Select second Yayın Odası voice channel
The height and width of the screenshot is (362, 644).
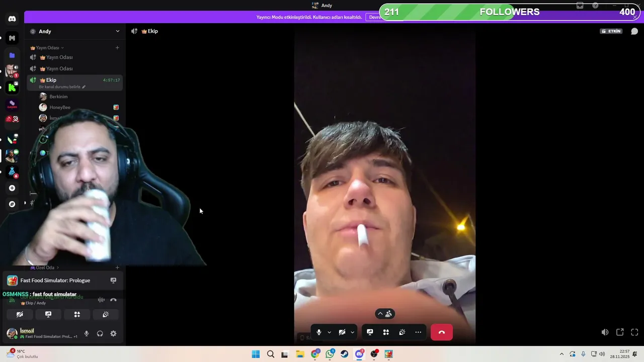point(74,68)
